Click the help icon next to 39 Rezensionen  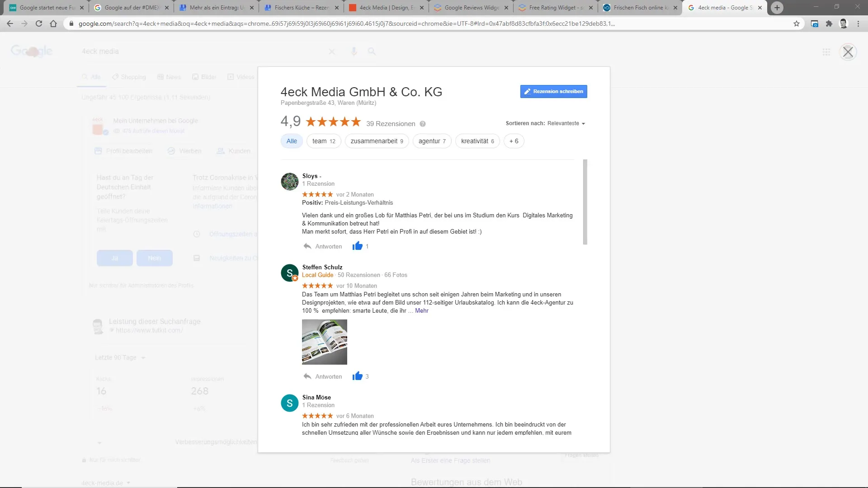423,124
